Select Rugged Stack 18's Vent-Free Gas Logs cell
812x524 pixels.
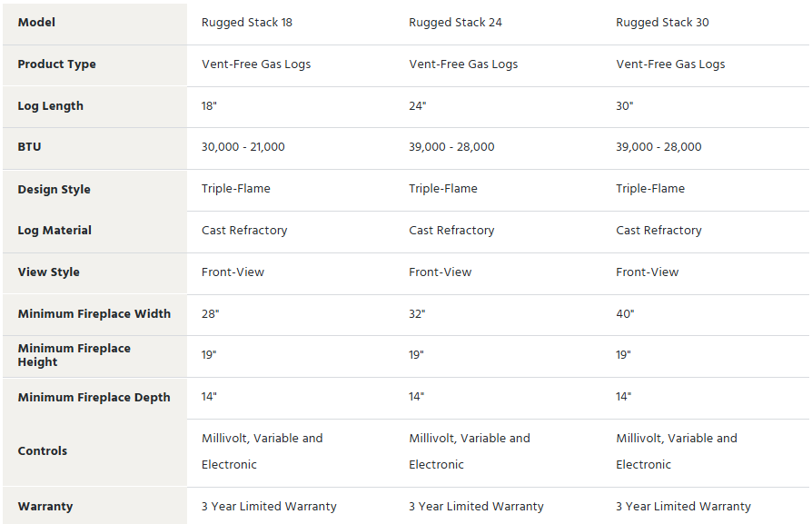(256, 64)
